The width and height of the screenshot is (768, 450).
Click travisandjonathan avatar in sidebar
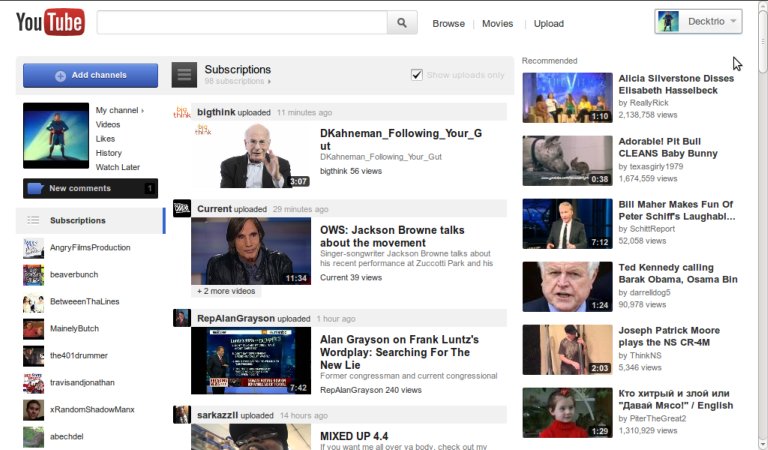[x=33, y=382]
